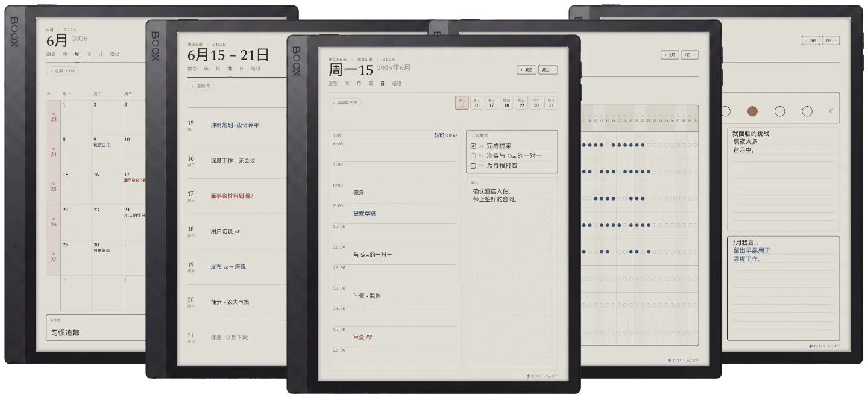Select the empty circle right of the filled one
The image size is (868, 398).
(x=779, y=111)
